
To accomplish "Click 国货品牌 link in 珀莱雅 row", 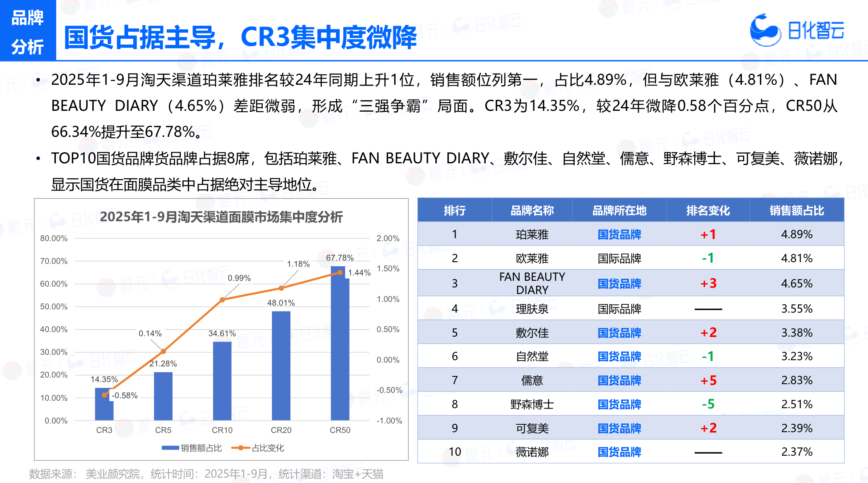I will click(619, 234).
